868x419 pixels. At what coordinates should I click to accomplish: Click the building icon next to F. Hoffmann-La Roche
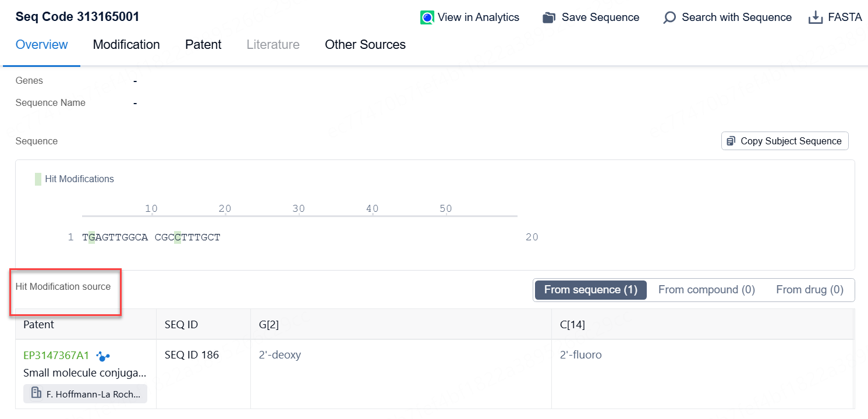pos(36,393)
